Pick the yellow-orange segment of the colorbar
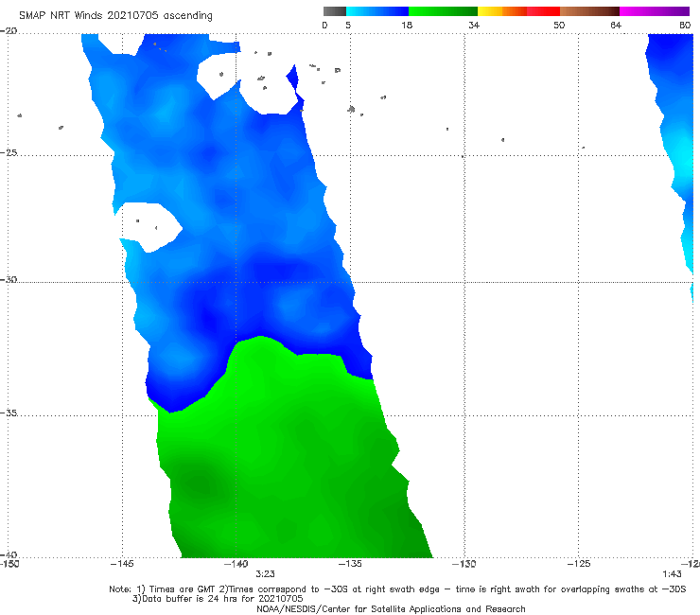700x615 pixels. coord(502,11)
